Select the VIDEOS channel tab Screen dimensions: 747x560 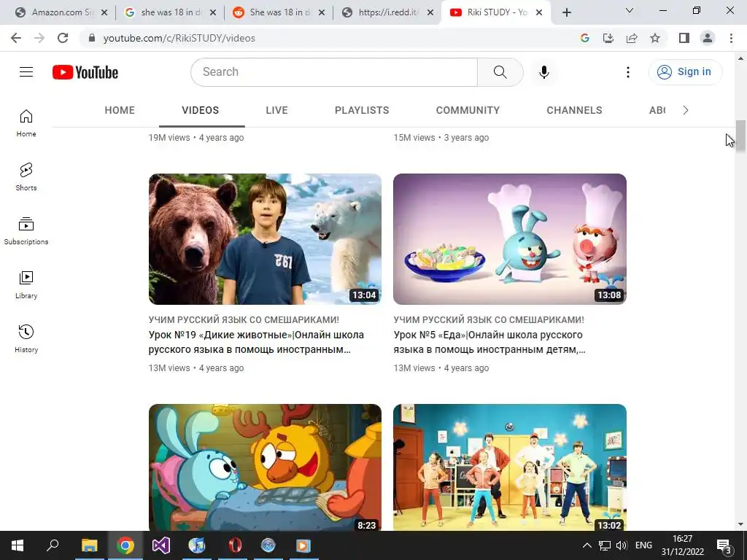click(200, 111)
